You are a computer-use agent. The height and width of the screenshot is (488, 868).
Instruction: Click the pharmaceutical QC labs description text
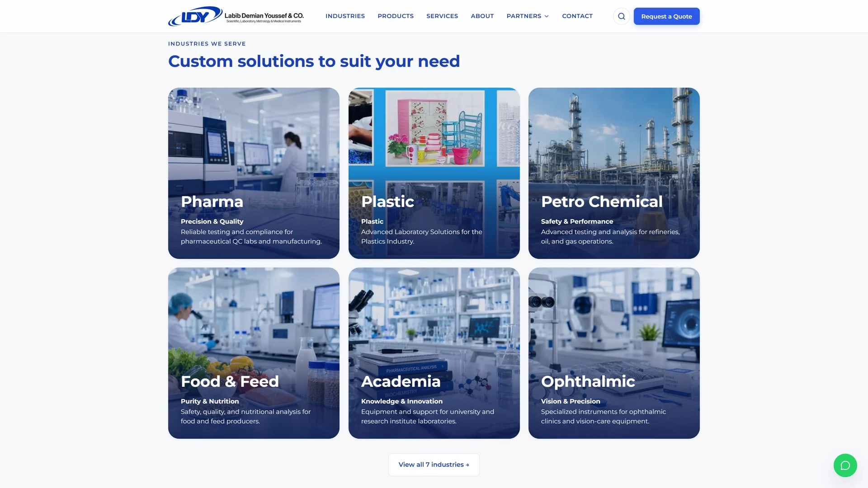point(251,236)
